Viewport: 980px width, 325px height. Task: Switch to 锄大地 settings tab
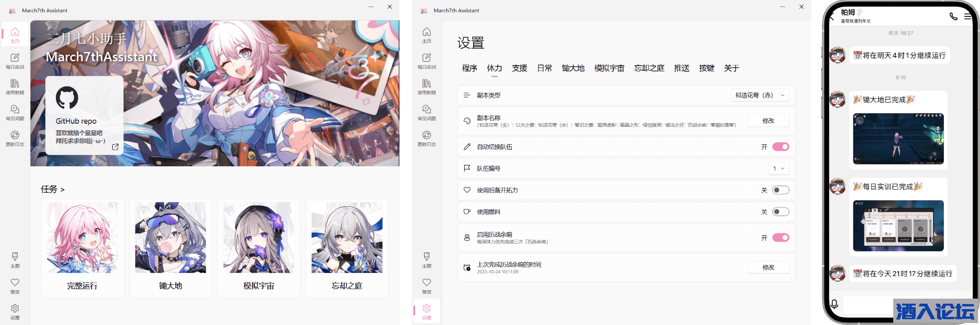(x=573, y=68)
